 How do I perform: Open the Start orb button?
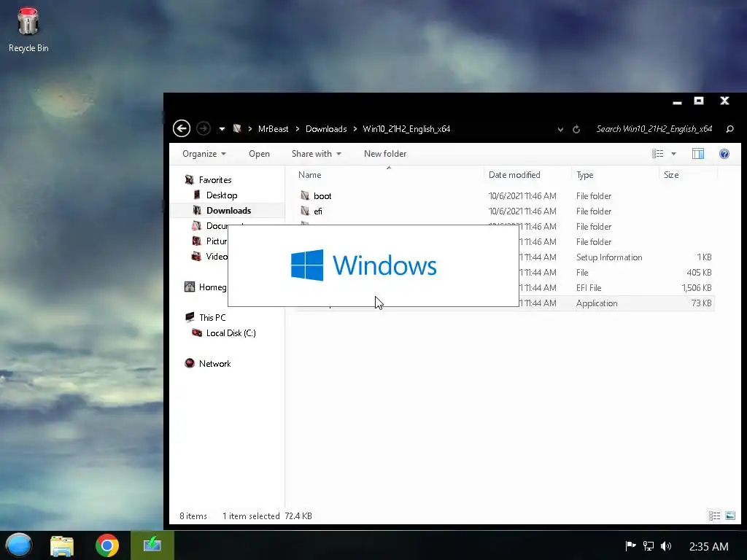18,545
